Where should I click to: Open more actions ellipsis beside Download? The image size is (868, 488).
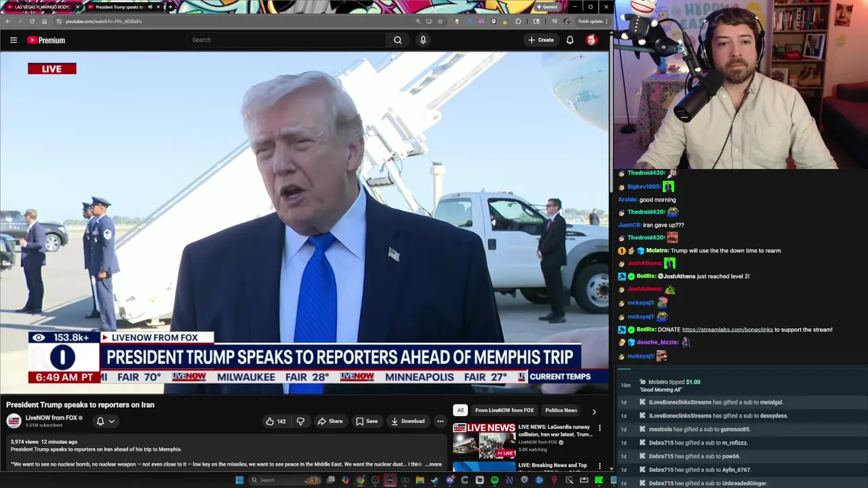440,421
